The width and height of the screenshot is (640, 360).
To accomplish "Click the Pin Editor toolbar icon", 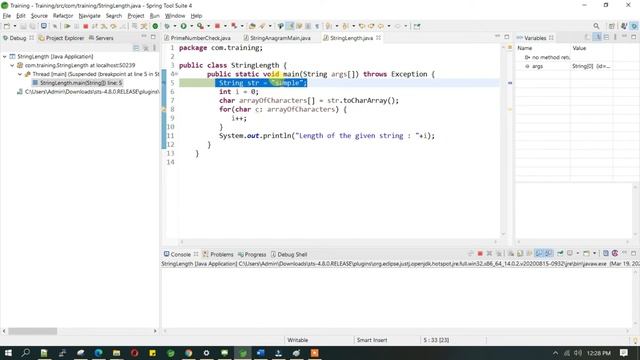I will 417,26.
